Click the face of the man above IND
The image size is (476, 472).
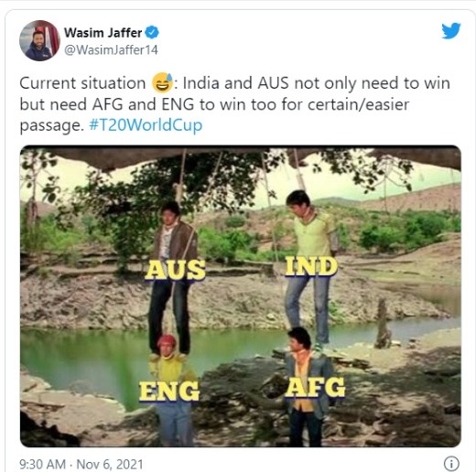(x=297, y=203)
